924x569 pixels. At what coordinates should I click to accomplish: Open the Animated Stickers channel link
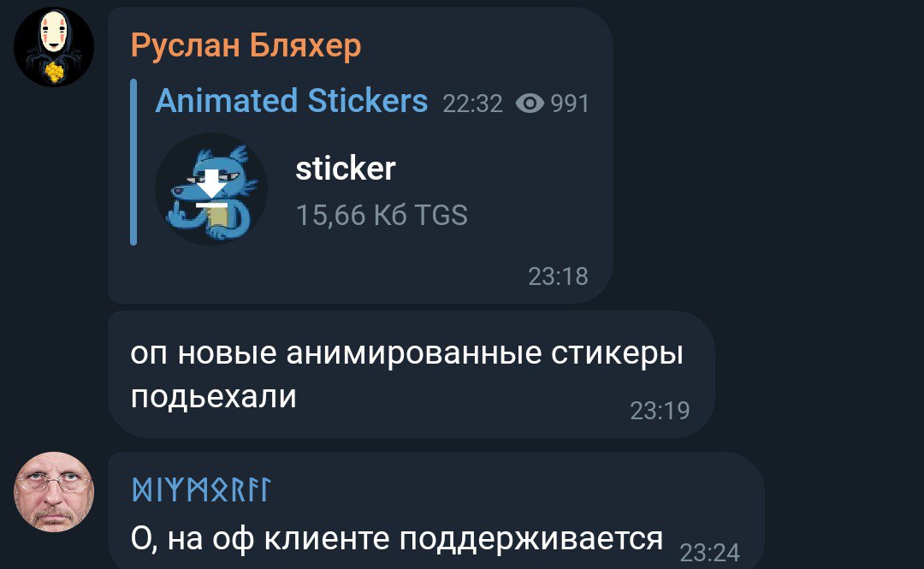click(291, 100)
